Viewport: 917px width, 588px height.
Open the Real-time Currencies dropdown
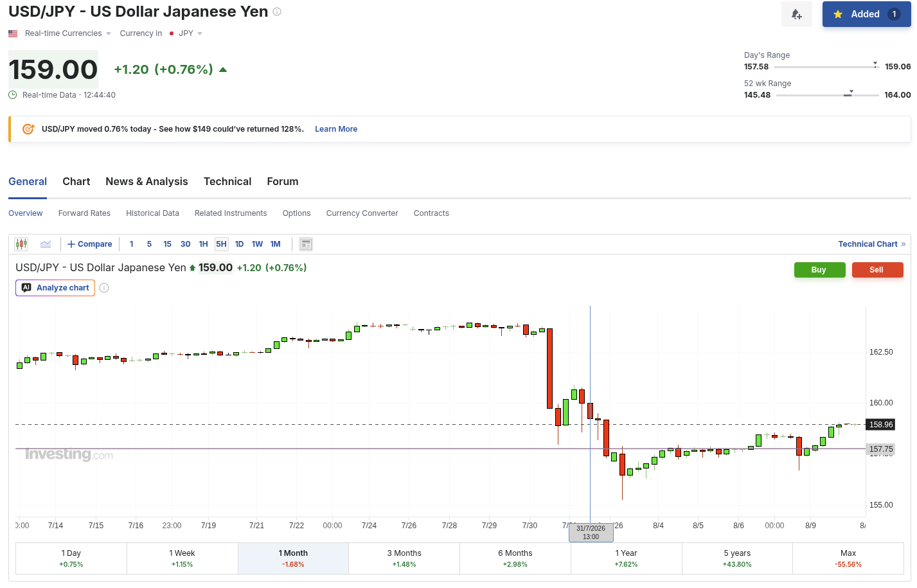click(x=67, y=33)
